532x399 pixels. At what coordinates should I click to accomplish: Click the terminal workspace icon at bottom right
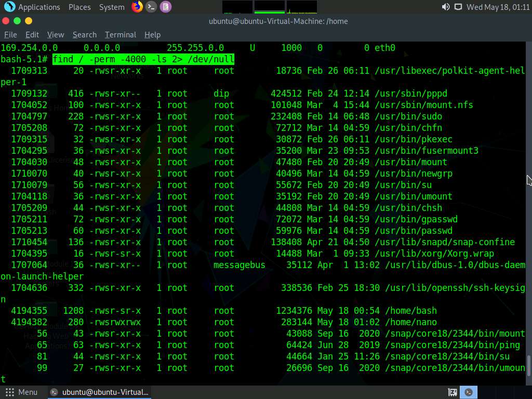click(x=469, y=392)
